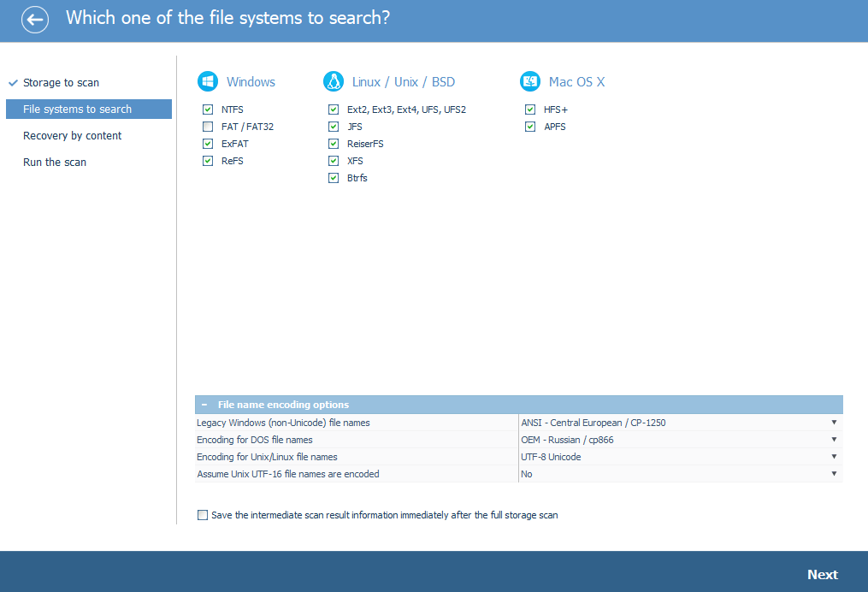The width and height of the screenshot is (868, 592).
Task: Open the DOS file names encoding dropdown
Action: (681, 440)
